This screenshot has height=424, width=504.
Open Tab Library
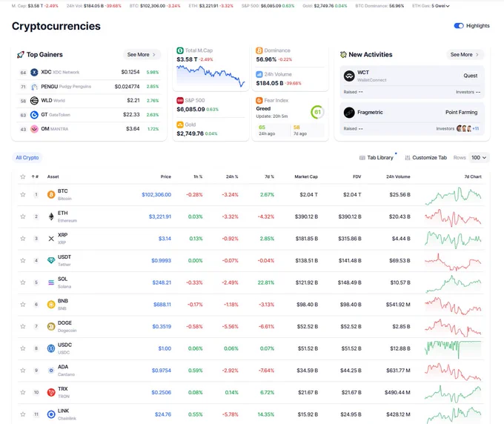(377, 157)
